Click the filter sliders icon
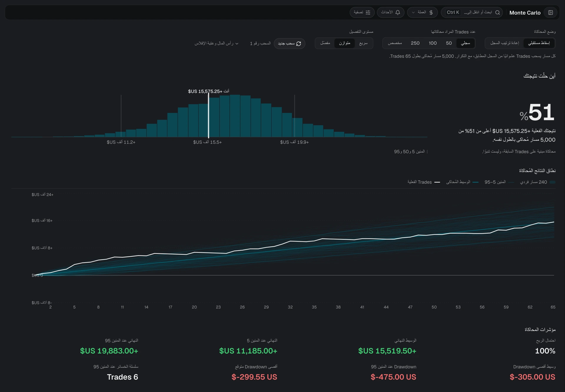This screenshot has height=392, width=565. coord(368,13)
